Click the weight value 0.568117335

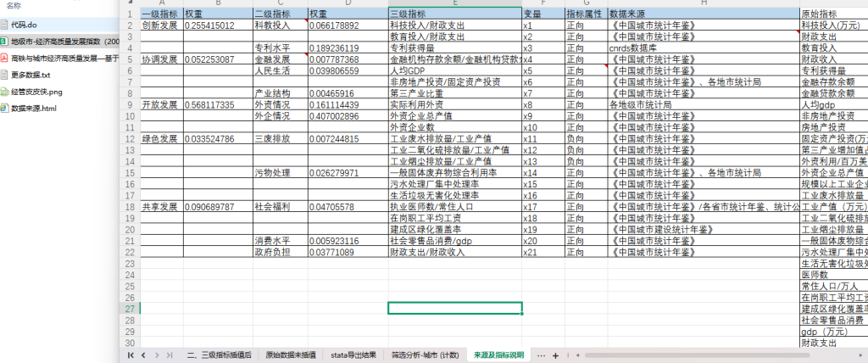click(x=218, y=104)
